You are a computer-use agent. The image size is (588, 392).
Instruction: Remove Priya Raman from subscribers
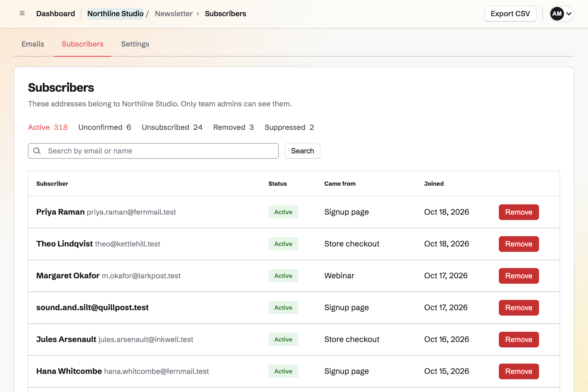[518, 212]
